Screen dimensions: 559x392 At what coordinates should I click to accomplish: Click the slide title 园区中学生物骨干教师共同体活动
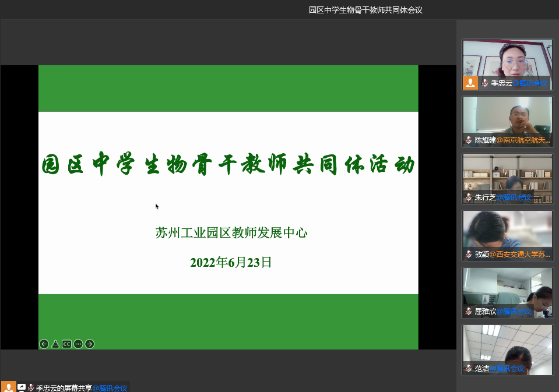228,165
